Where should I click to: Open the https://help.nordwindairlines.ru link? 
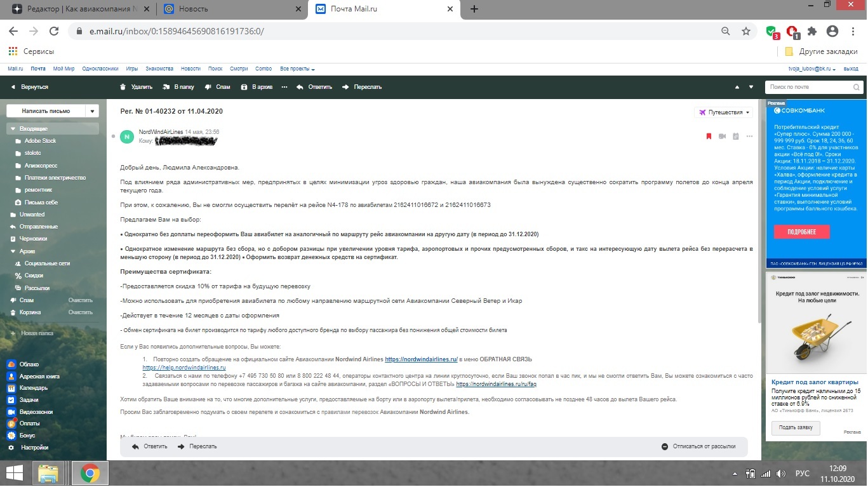point(184,368)
